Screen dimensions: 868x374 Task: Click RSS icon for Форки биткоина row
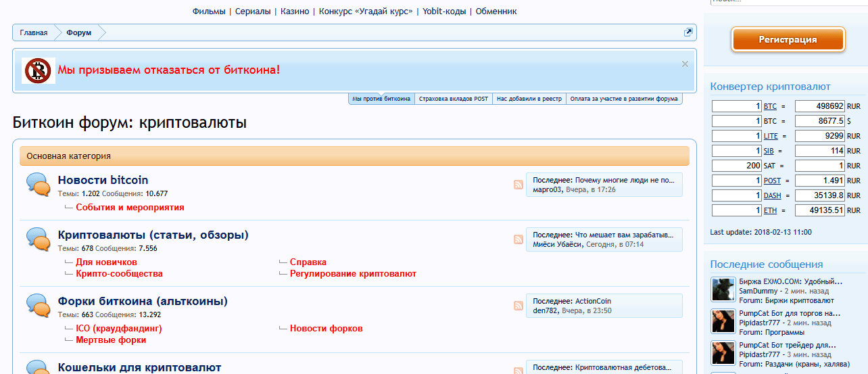click(x=518, y=306)
